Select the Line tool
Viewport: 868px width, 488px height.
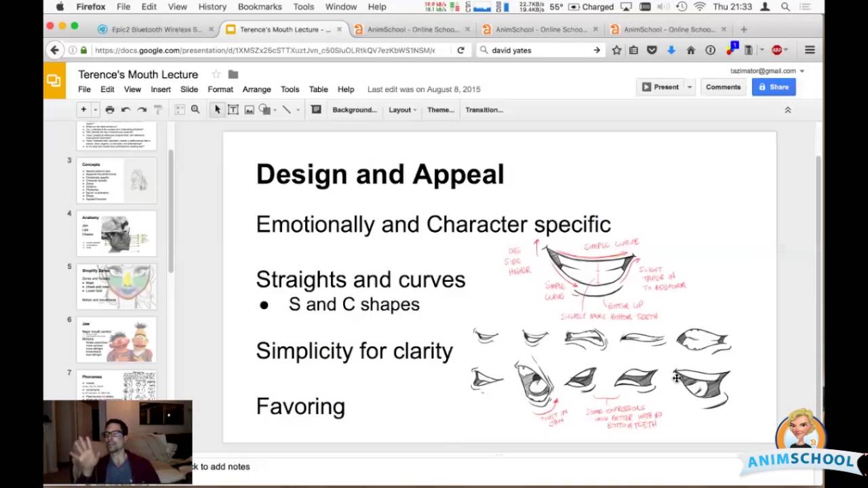[x=286, y=109]
